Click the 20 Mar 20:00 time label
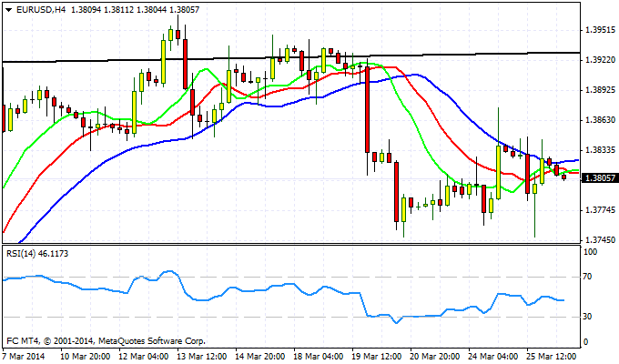 tap(434, 357)
